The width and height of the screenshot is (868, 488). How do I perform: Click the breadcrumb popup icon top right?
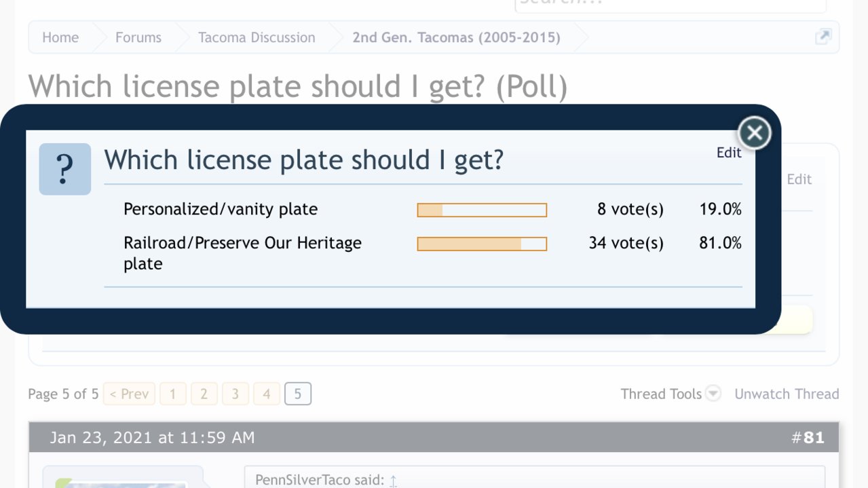click(x=823, y=37)
